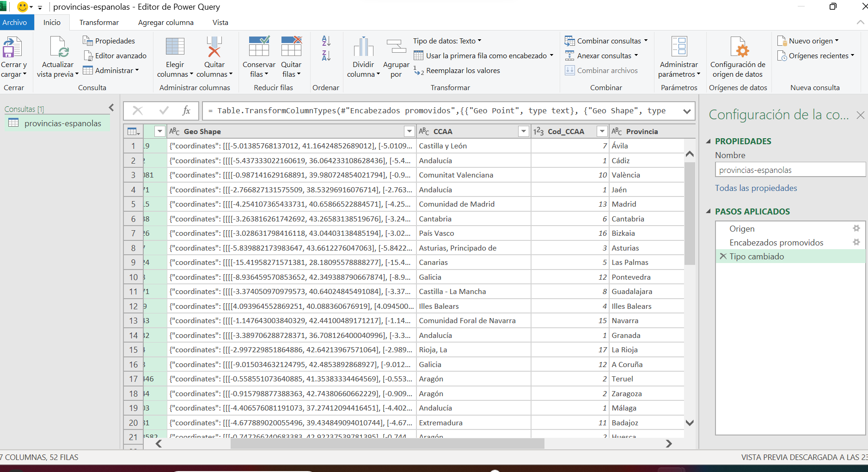Click the horizontal scrollbar thumb

(387, 443)
